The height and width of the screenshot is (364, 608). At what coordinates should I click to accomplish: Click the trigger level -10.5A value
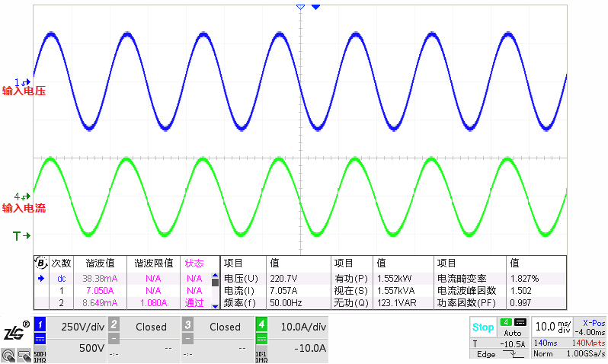[x=512, y=343]
